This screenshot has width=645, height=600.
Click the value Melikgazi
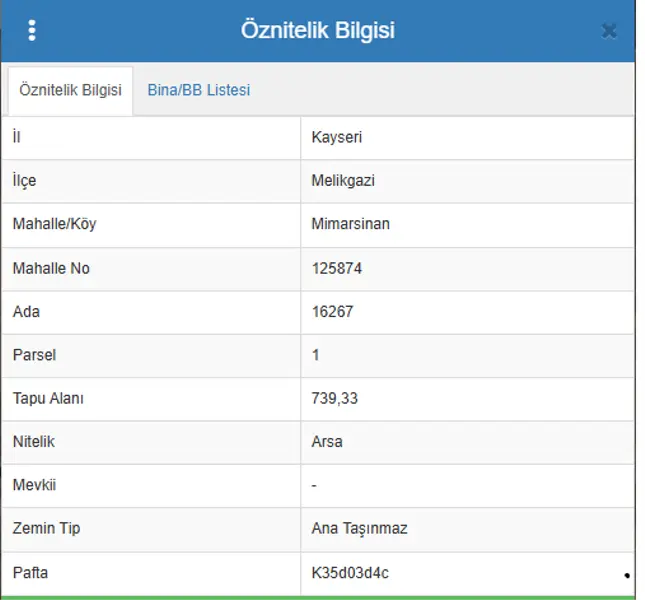[343, 181]
